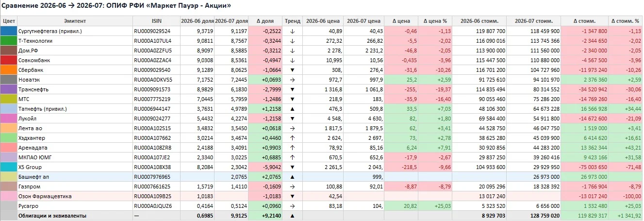Viewport: 644px width, 221px height.
Task: Select the МТС issuer cell
Action: click(75, 99)
